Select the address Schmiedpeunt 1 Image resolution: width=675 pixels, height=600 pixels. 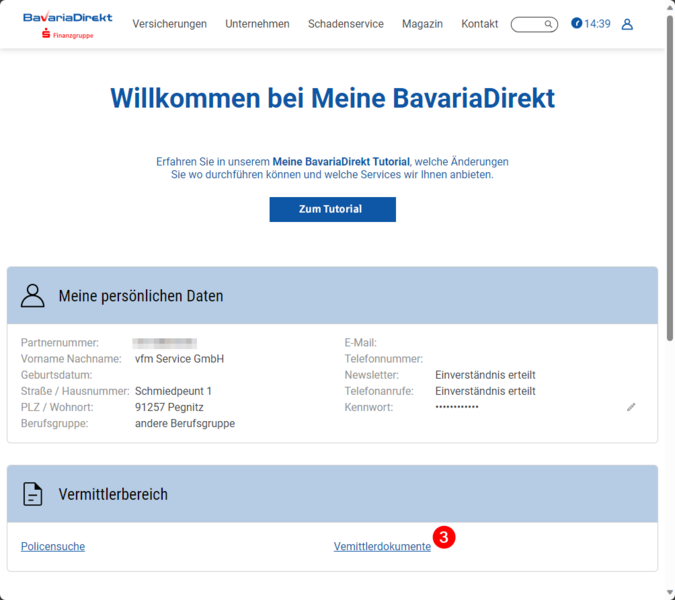pyautogui.click(x=173, y=391)
